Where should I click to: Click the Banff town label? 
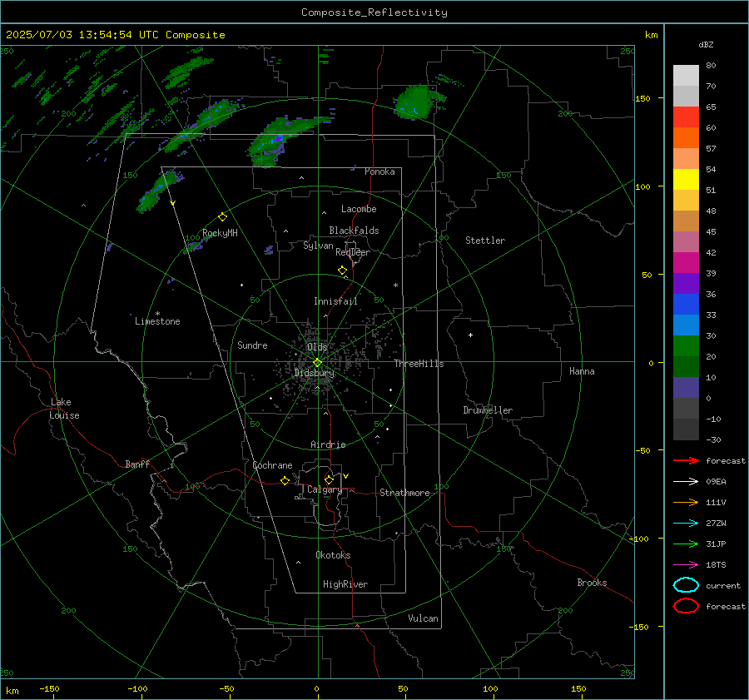(x=137, y=464)
